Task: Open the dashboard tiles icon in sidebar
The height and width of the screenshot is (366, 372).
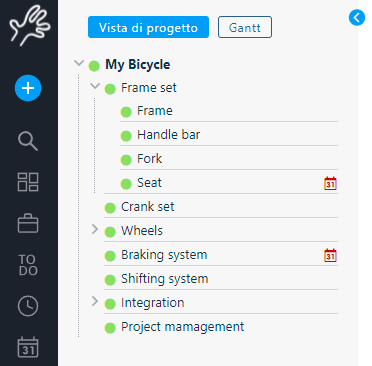Action: point(28,182)
